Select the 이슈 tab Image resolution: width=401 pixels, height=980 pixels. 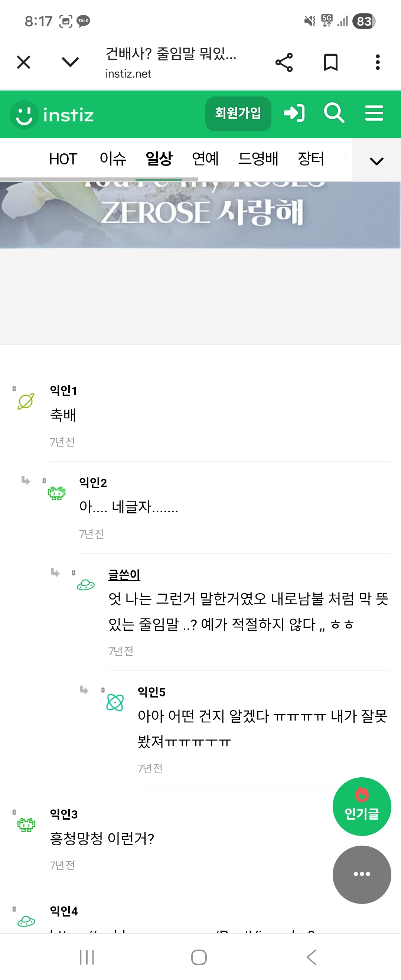113,159
